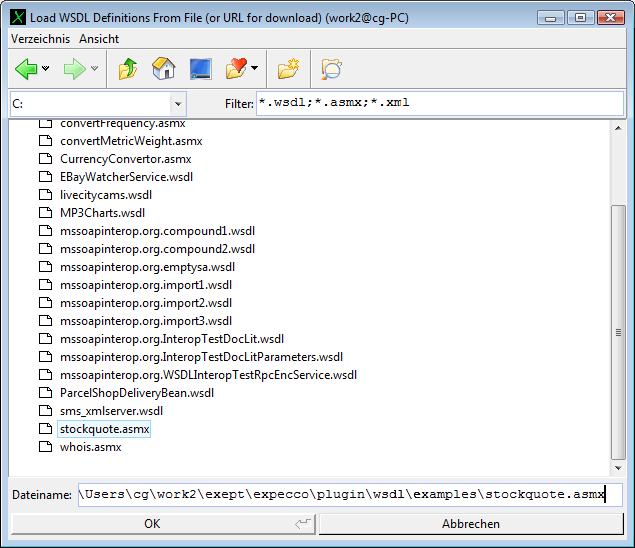
Task: Click the file list vertical scrollbar
Action: click(x=618, y=330)
